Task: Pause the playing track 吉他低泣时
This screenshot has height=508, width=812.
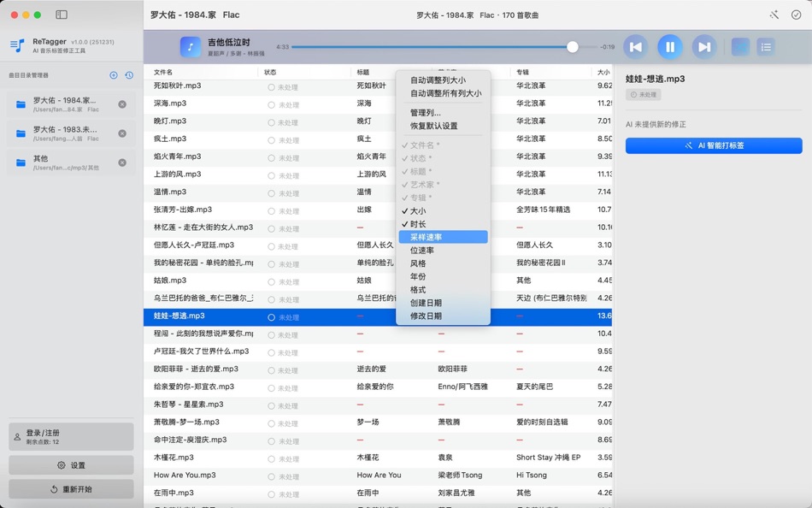Action: point(670,47)
